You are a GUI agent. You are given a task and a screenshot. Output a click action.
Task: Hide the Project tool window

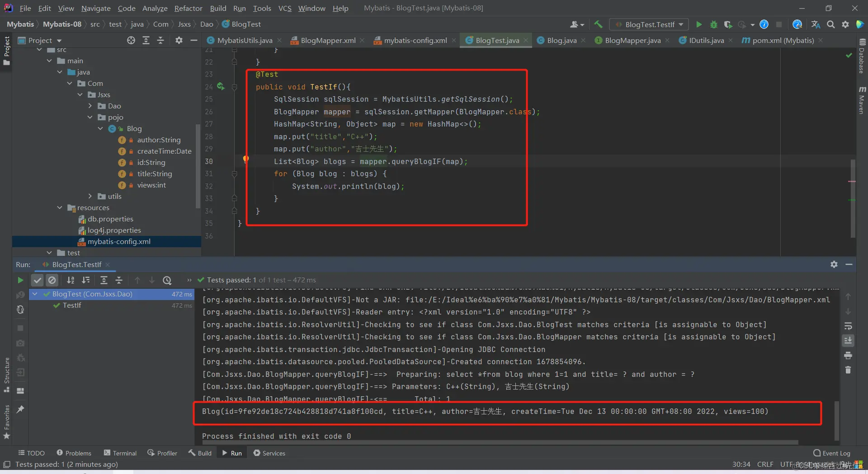tap(194, 40)
